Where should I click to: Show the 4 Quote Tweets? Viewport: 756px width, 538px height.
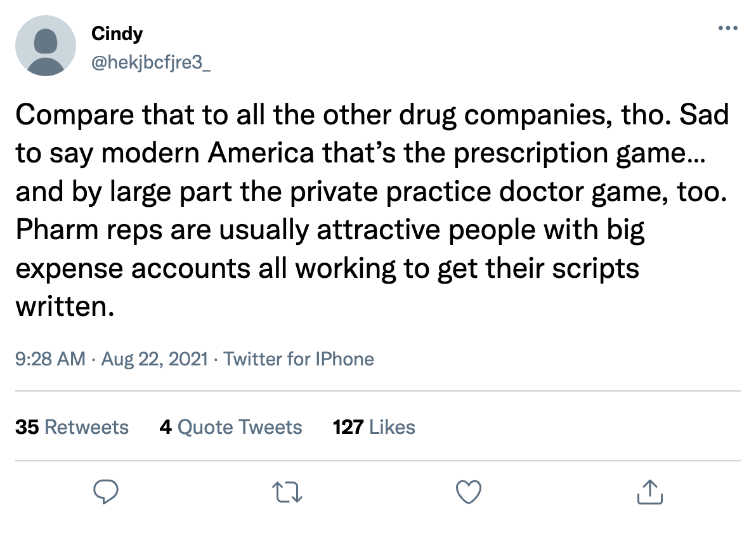coord(231,427)
